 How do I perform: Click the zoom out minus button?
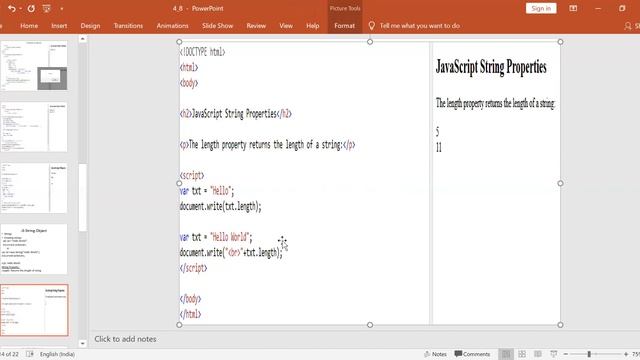point(566,354)
